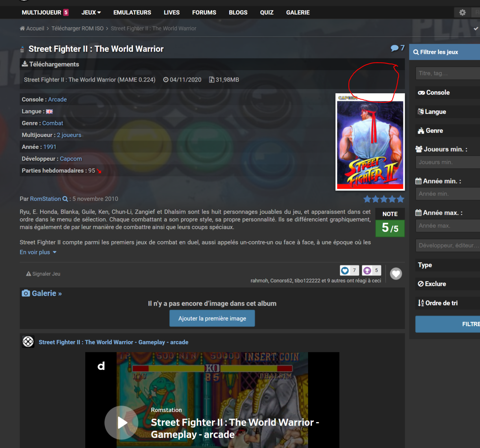Click the Dailymotion 'd' logo
The height and width of the screenshot is (448, 480).
pyautogui.click(x=101, y=366)
